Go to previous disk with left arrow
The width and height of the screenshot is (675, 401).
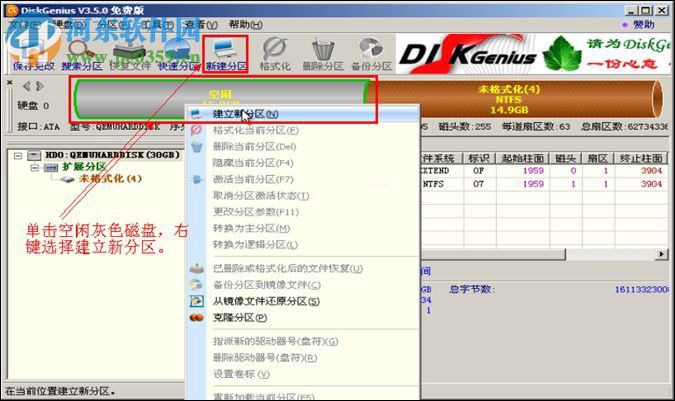[27, 86]
